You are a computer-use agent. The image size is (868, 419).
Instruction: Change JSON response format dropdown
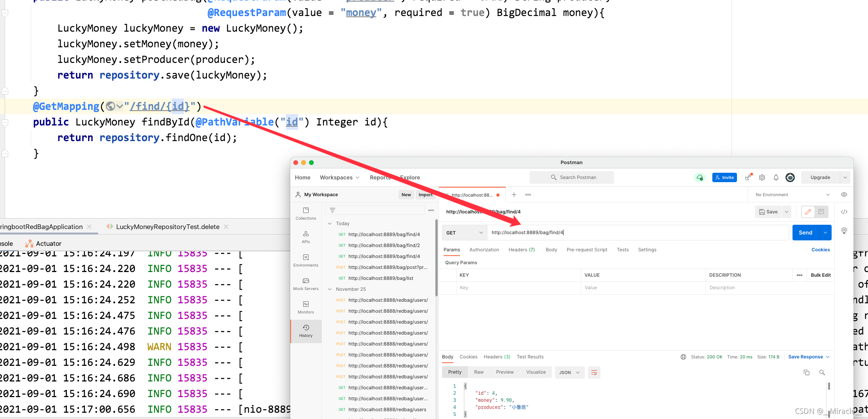coord(570,372)
